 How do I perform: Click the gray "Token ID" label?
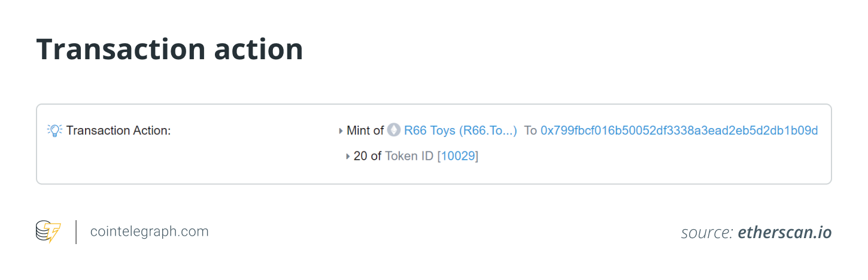click(409, 157)
